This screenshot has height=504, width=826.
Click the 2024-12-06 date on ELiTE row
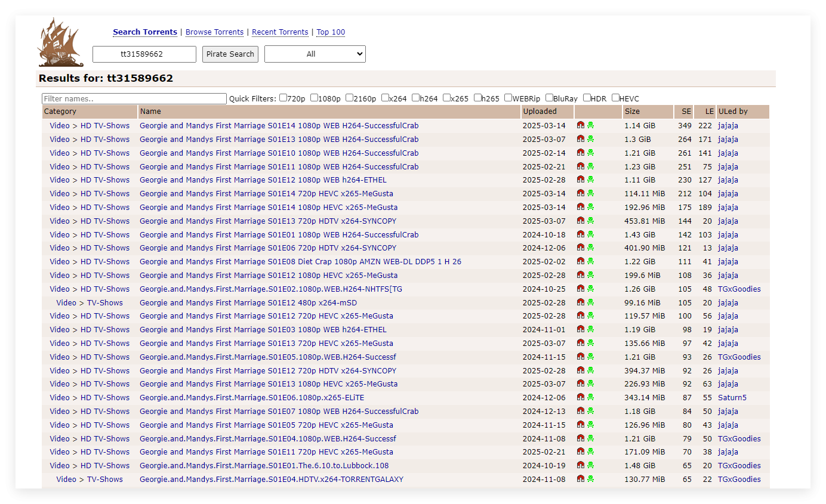(544, 397)
